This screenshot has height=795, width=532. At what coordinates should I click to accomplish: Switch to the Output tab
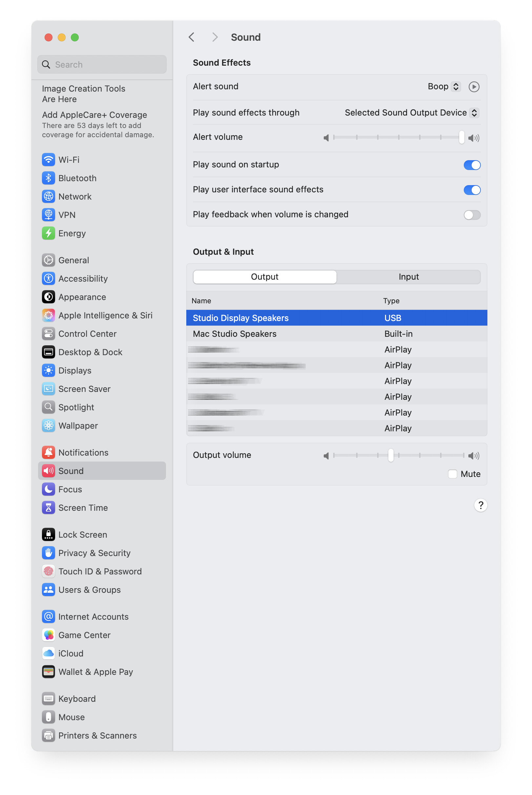[265, 277]
